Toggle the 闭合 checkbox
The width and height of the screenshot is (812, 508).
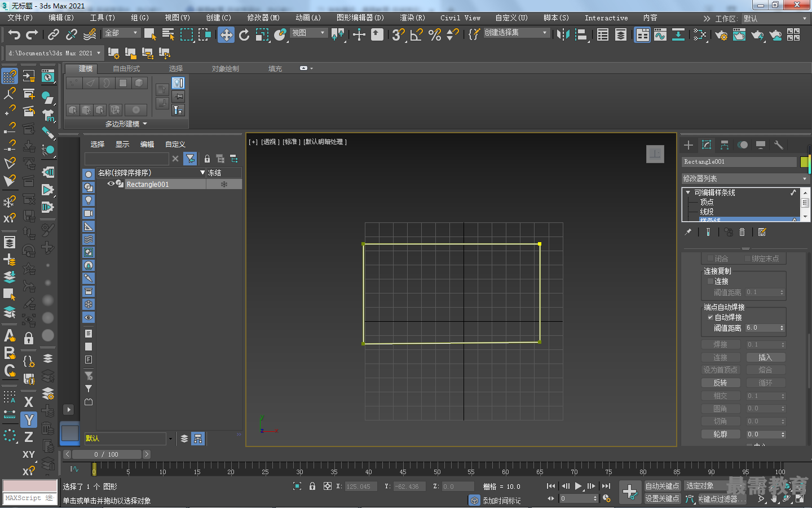(710, 259)
